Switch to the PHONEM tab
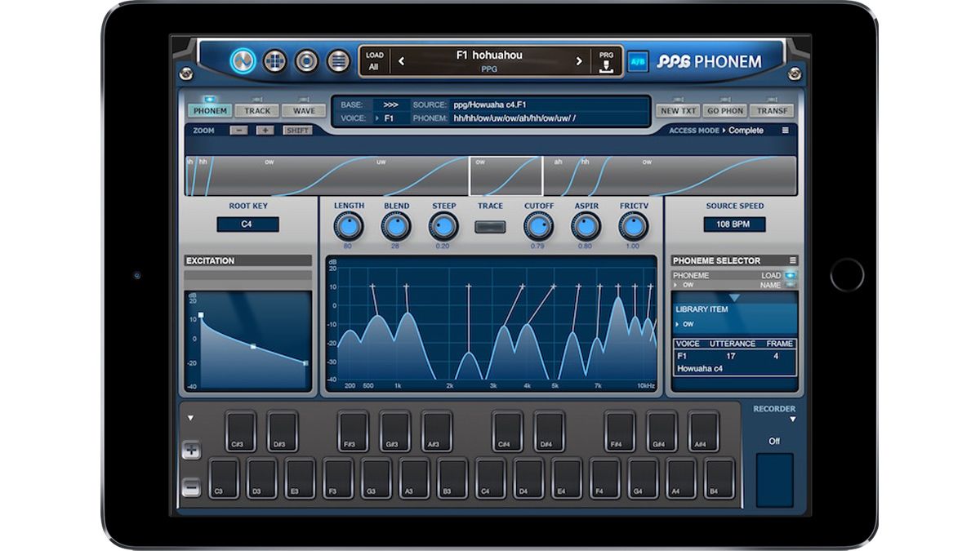980x551 pixels. pos(211,110)
